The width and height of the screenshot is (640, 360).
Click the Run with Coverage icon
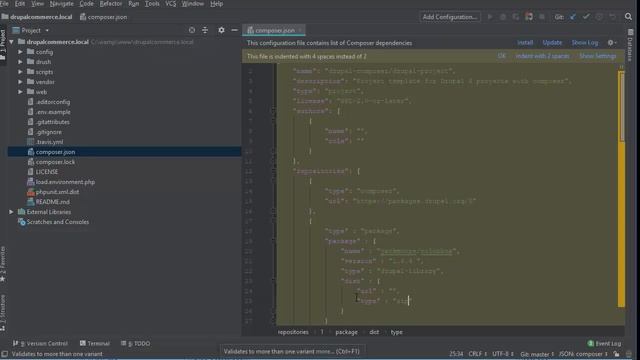click(516, 17)
